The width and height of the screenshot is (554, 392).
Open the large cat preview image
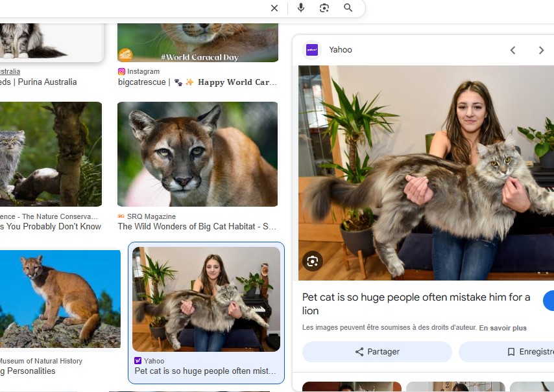pyautogui.click(x=426, y=173)
